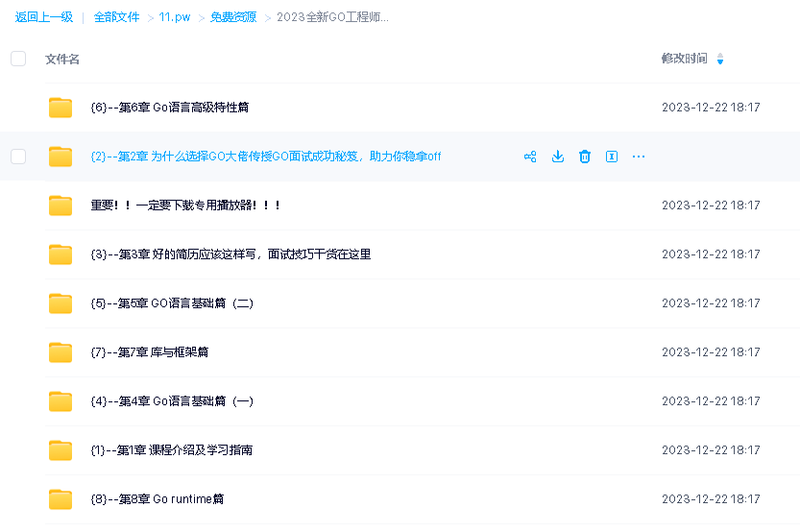Click the trash delete icon

tap(584, 157)
